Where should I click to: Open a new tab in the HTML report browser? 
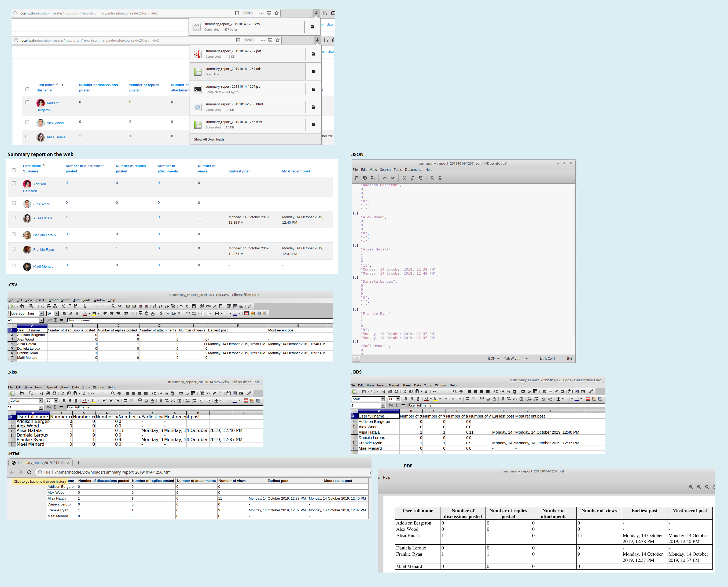coord(79,463)
